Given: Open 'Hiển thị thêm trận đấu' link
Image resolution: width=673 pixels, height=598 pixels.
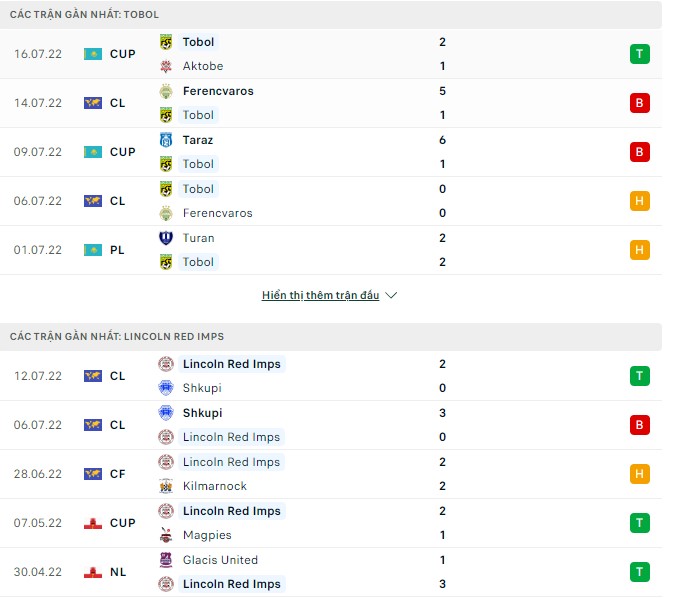Looking at the screenshot, I should (320, 296).
